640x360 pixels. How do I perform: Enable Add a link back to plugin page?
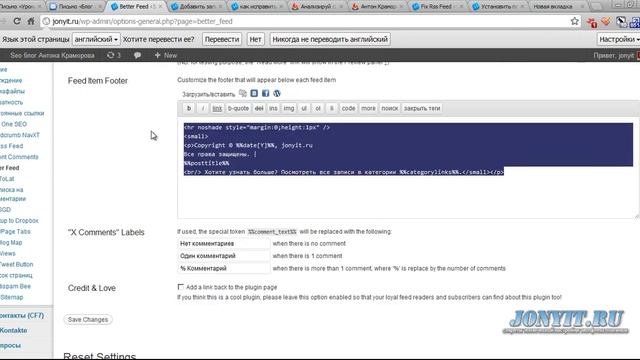[x=180, y=287]
